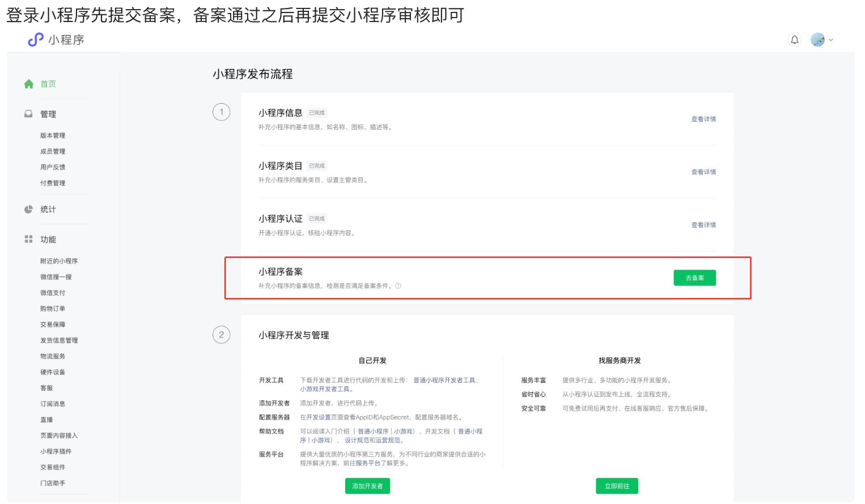Open 入门介绍 普通小程序 link
The height and width of the screenshot is (504, 865).
[373, 432]
